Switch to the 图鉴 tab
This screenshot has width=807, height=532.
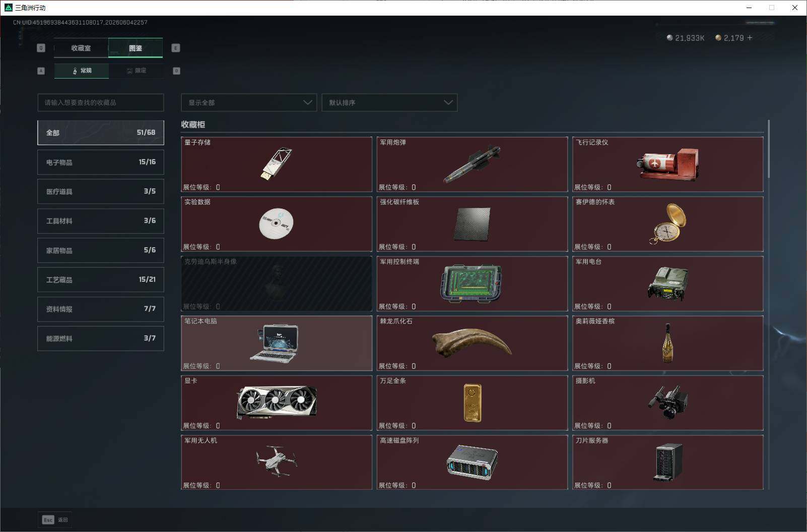(x=136, y=48)
